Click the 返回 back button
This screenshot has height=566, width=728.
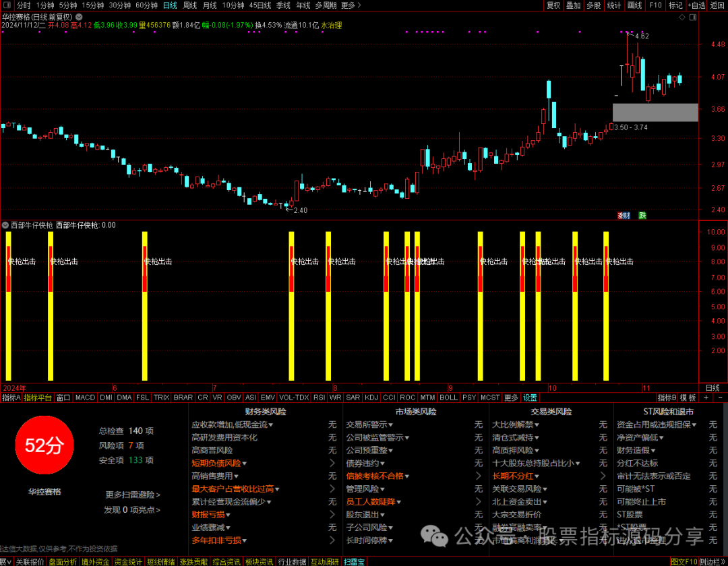(717, 5)
